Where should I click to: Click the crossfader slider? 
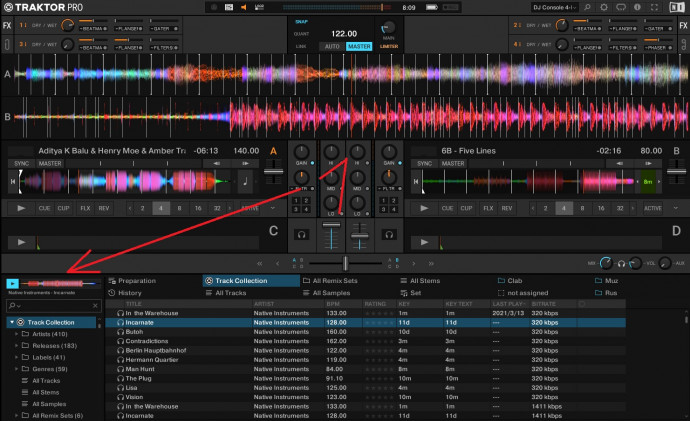click(x=345, y=264)
